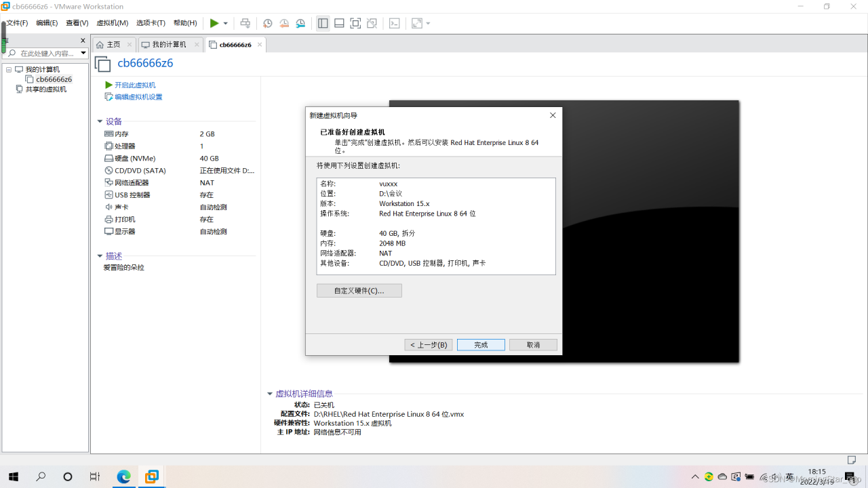
Task: Collapse the 虚拟机详细信息 section
Action: pos(270,394)
